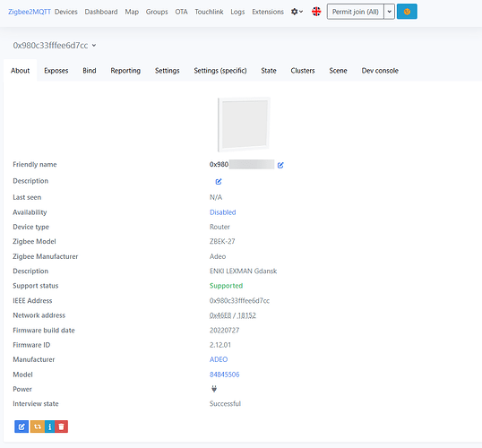The image size is (482, 448).
Task: Click the blue rename device button
Action: tap(22, 426)
